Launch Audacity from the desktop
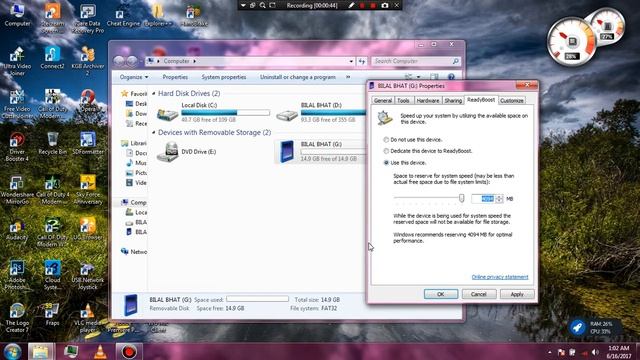This screenshot has height=360, width=640. pyautogui.click(x=17, y=229)
